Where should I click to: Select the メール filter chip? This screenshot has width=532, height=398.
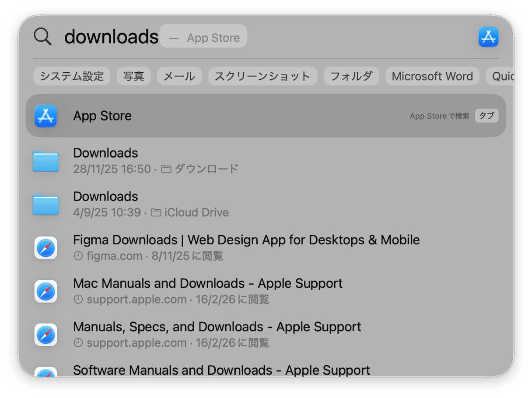179,76
